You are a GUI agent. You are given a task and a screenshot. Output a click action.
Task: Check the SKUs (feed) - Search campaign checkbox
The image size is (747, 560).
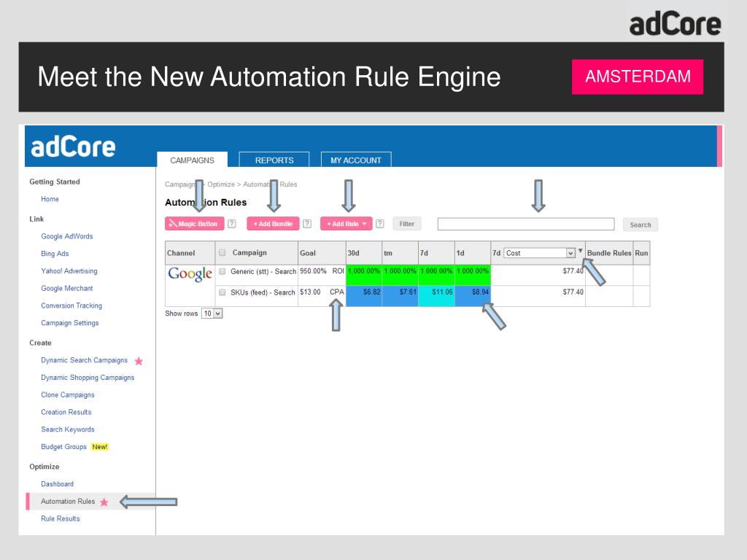222,292
